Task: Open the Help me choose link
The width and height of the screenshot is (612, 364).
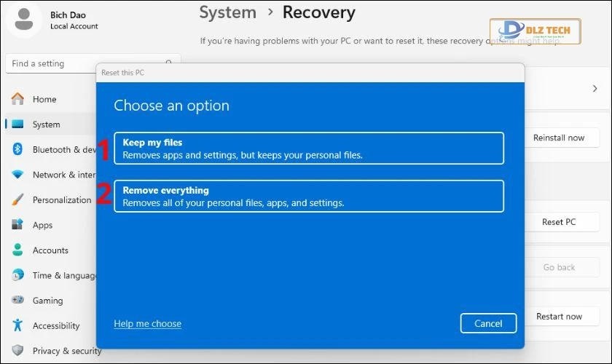Action: [147, 323]
